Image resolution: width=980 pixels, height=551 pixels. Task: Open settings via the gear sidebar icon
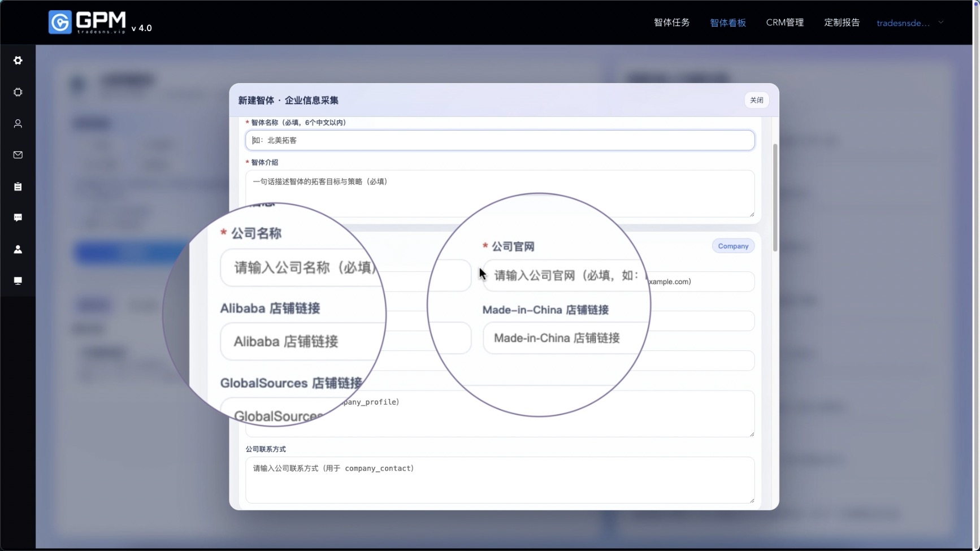[x=18, y=60]
